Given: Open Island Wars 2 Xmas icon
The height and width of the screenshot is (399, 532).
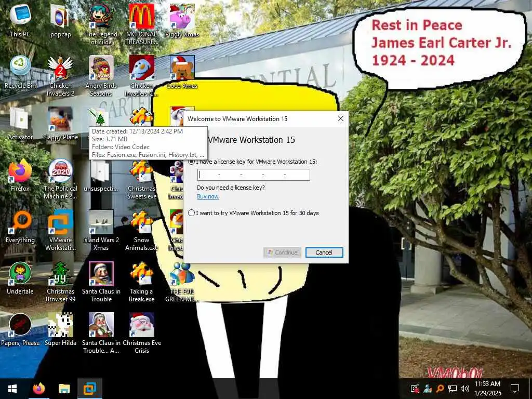Looking at the screenshot, I should tap(101, 230).
